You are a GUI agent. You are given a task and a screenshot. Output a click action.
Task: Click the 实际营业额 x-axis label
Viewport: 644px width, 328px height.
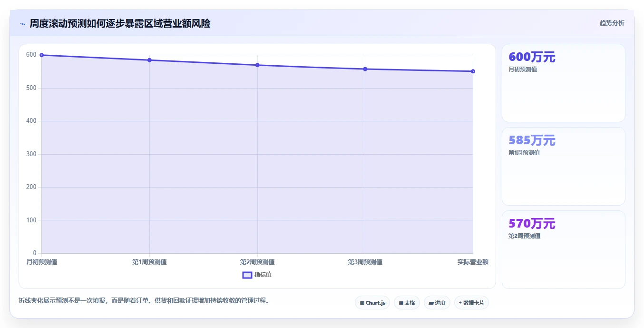(x=473, y=262)
